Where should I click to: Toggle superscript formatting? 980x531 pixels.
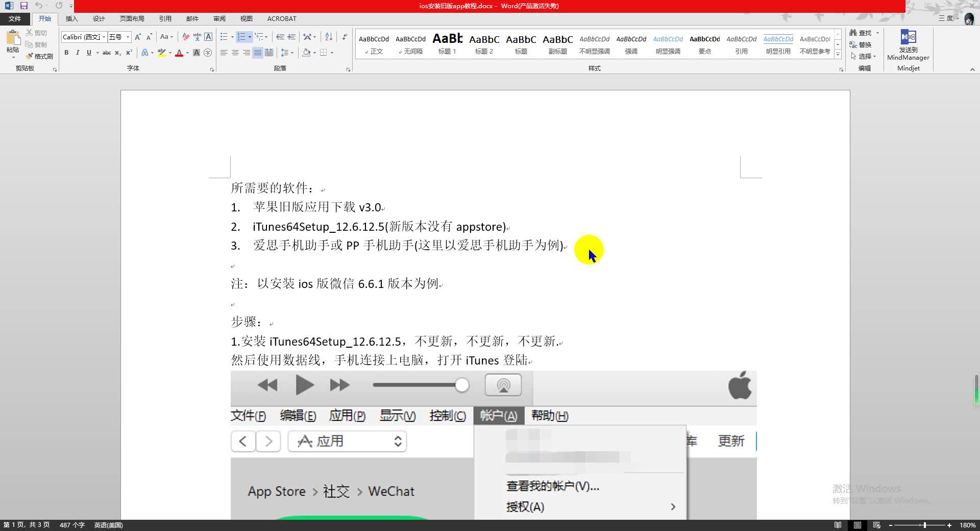(129, 53)
